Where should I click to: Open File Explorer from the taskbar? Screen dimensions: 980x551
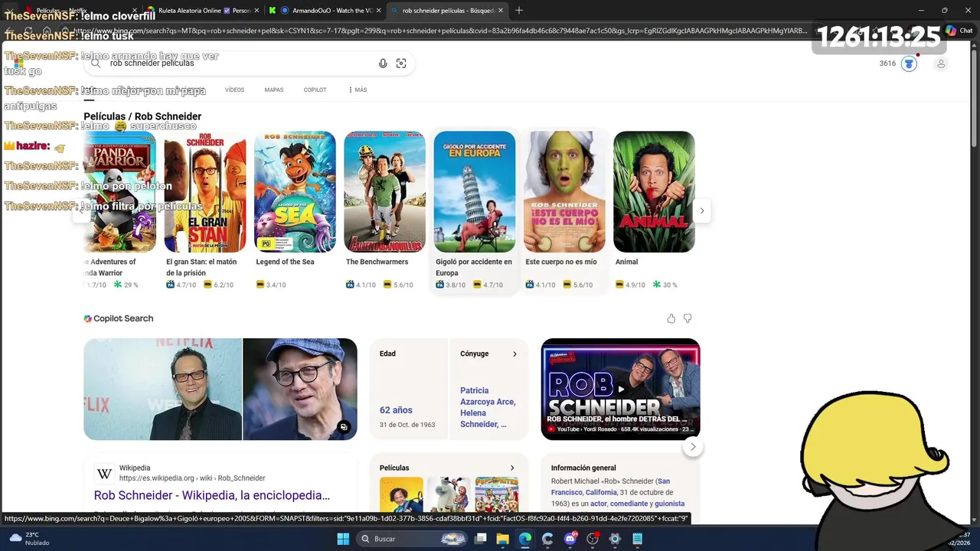click(x=503, y=539)
